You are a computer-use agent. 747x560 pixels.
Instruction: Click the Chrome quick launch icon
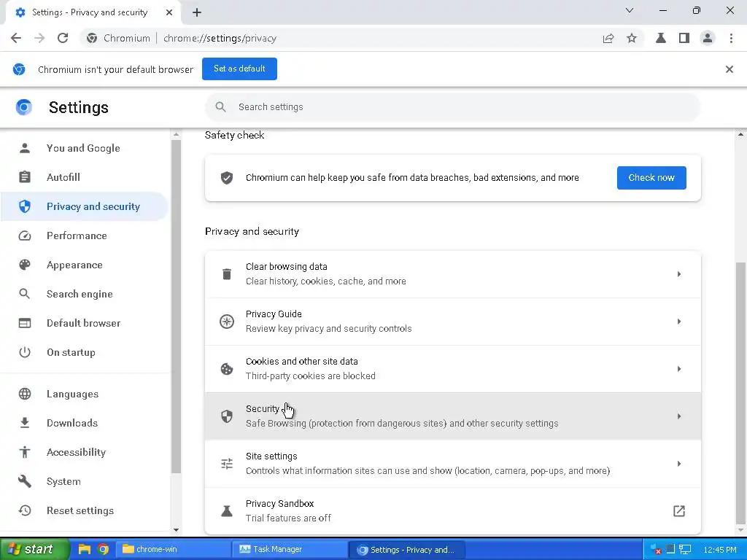point(103,550)
